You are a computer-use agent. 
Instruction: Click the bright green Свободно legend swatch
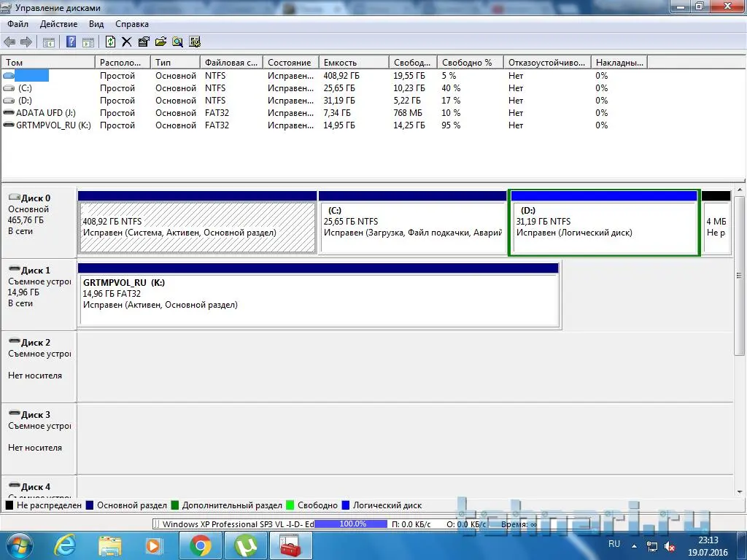pos(290,505)
